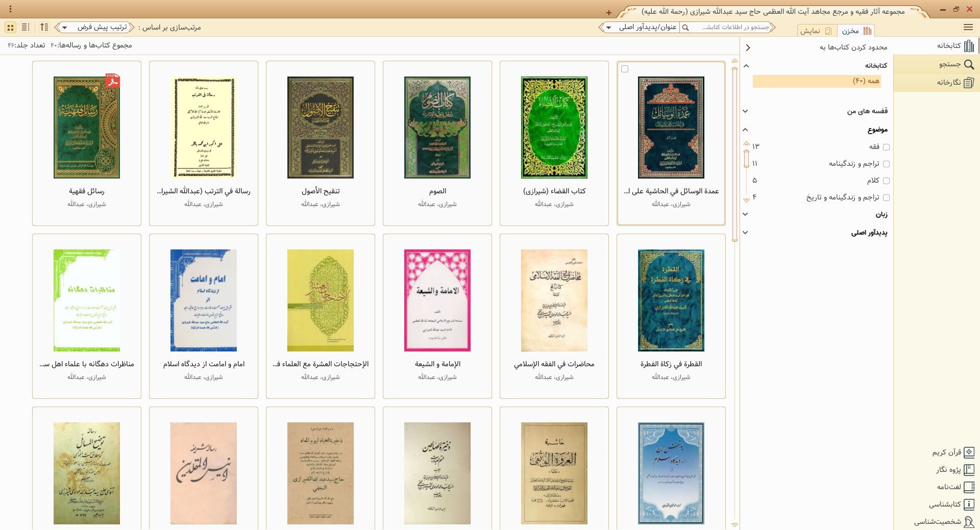
Task: Open the three-dot options menu in title bar
Action: point(11,10)
